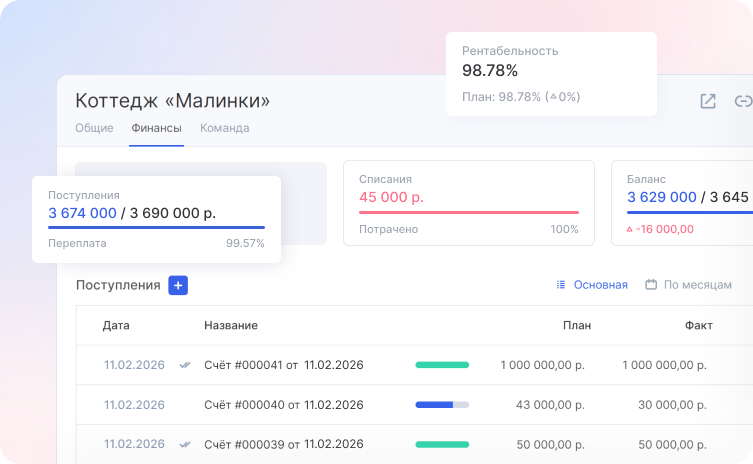The image size is (753, 464).
Task: Open invoice Счёт #000041 entry
Action: (283, 365)
